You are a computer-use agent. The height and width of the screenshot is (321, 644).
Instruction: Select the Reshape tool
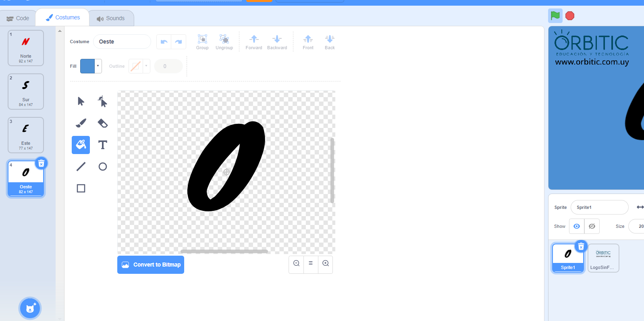103,101
